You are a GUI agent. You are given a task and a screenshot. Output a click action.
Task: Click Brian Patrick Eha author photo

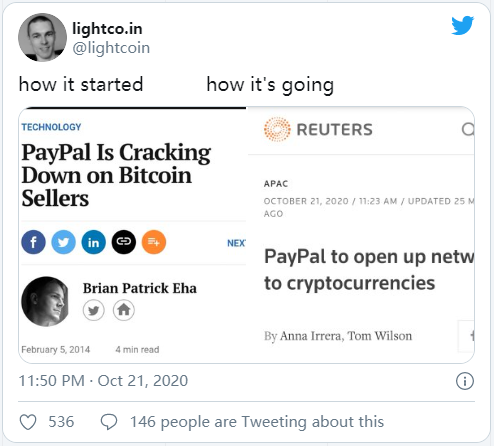pyautogui.click(x=46, y=301)
